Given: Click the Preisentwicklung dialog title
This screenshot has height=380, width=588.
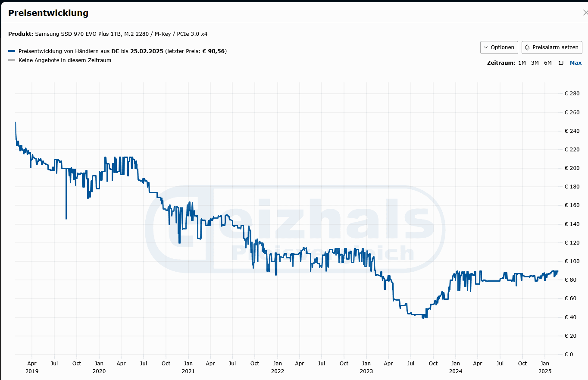Looking at the screenshot, I should click(48, 13).
